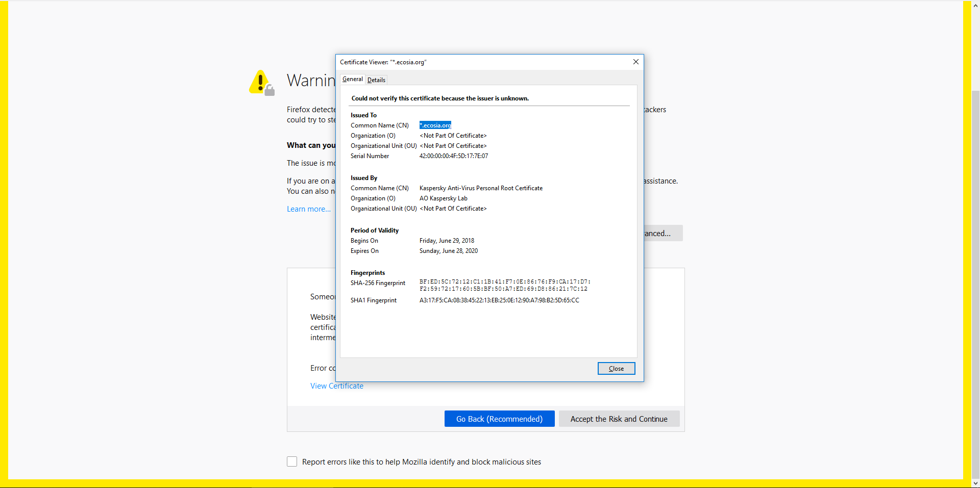Enable Report errors to Mozilla checkbox
The height and width of the screenshot is (488, 980).
tap(292, 461)
